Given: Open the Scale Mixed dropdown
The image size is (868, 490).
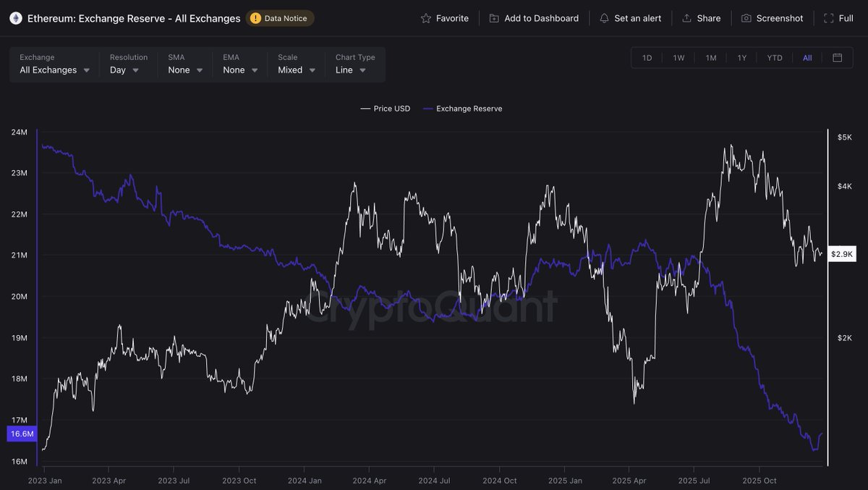Looking at the screenshot, I should coord(297,64).
